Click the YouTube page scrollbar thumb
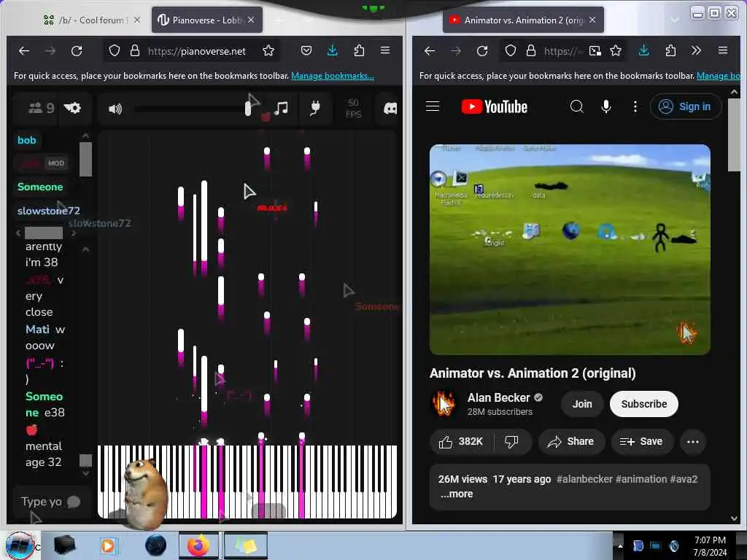Viewport: 747px width, 560px height. tap(734, 135)
